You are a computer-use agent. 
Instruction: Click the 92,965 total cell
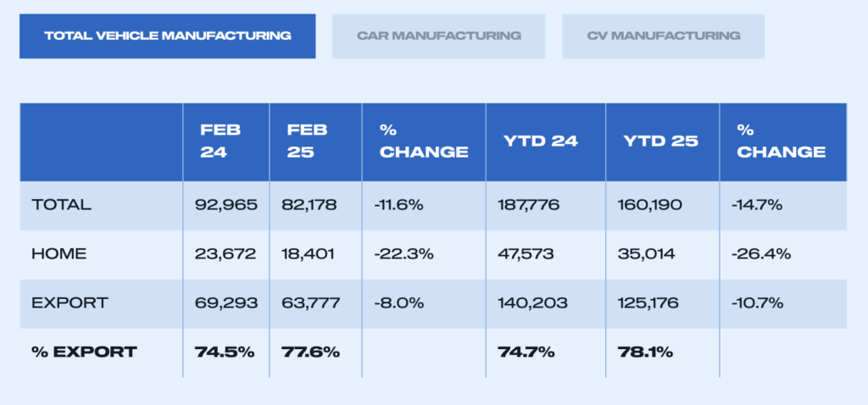pyautogui.click(x=225, y=205)
